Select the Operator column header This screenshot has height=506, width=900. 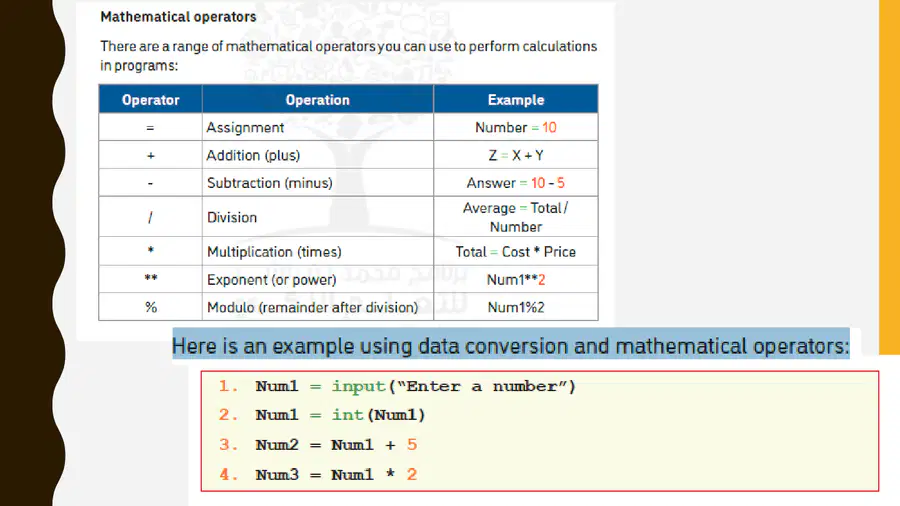(150, 99)
